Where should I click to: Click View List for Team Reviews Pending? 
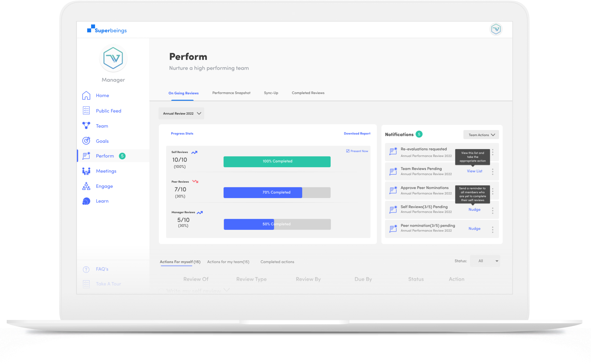point(474,171)
